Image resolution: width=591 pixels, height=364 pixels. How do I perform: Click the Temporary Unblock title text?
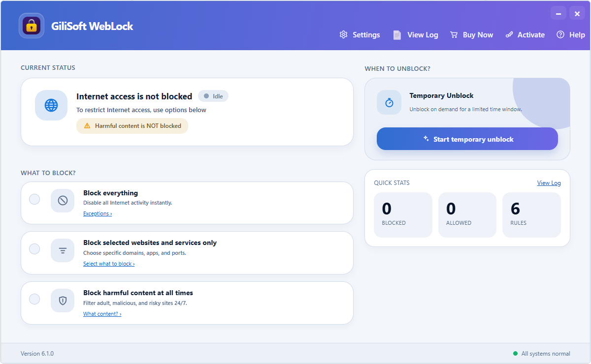441,95
